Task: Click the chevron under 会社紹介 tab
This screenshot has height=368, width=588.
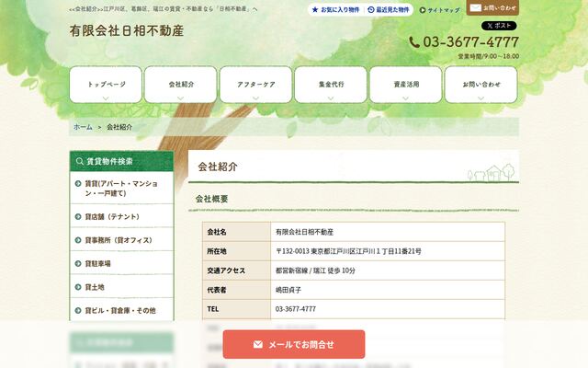Action: (x=181, y=98)
